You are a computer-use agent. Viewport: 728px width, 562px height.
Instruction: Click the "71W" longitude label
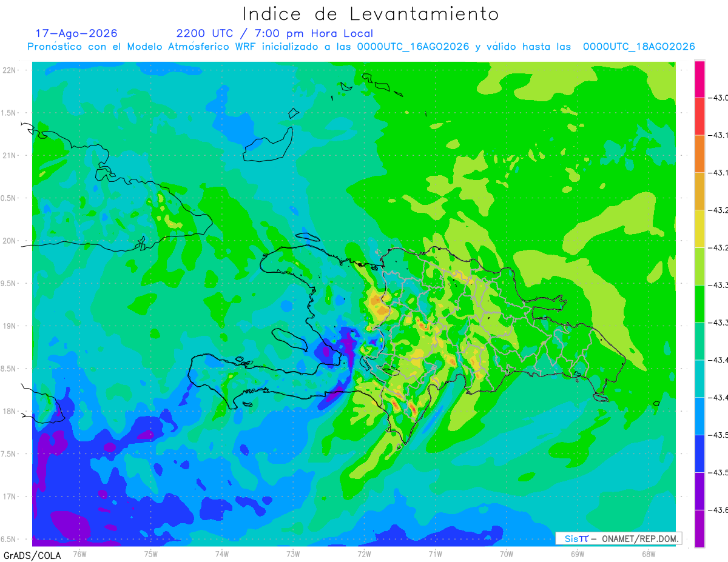pos(435,554)
